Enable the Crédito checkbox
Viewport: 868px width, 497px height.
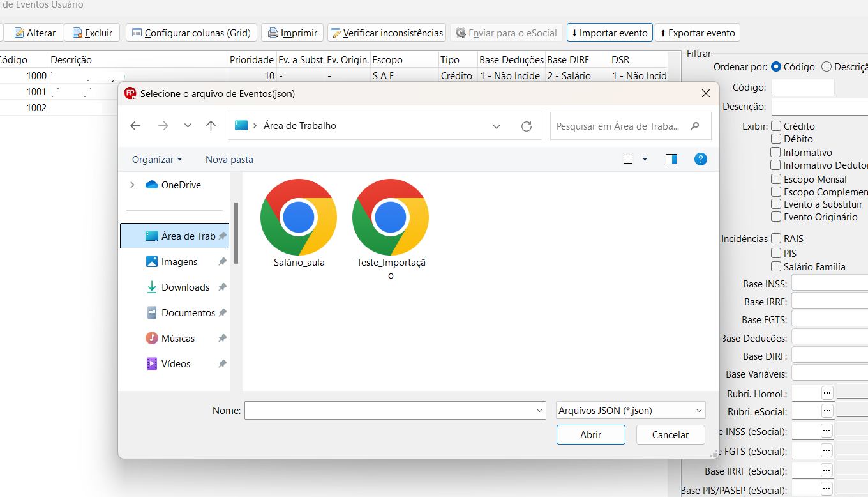pyautogui.click(x=776, y=126)
